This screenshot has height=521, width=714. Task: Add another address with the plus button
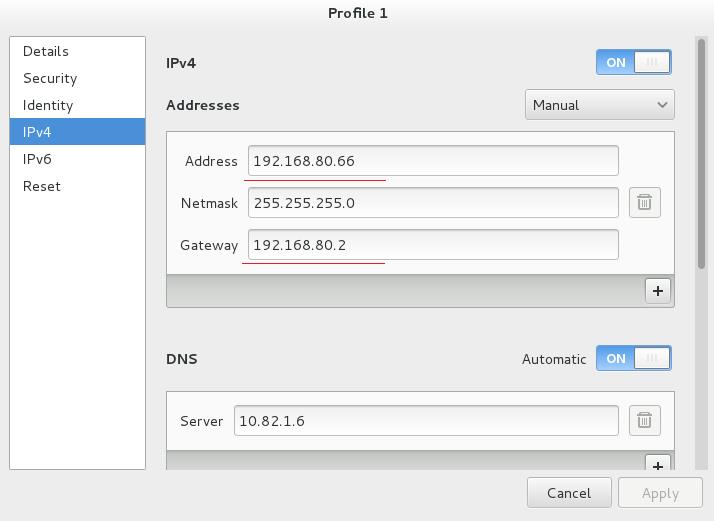tap(658, 291)
